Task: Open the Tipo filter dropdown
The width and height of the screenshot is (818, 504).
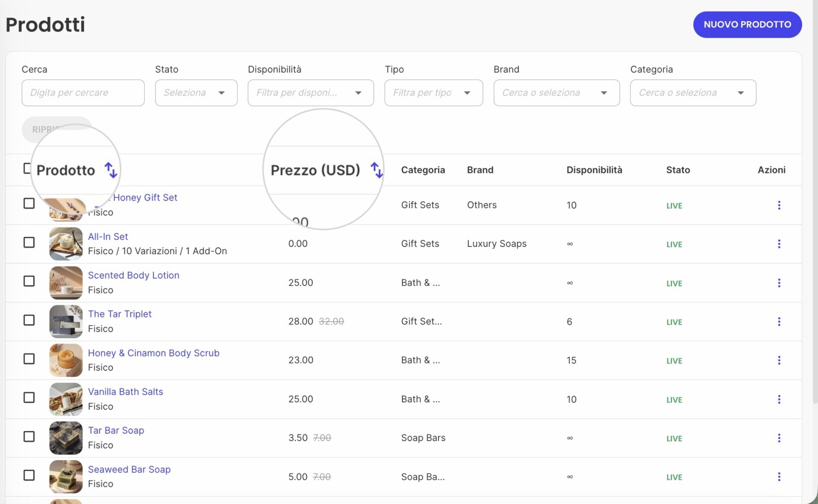Action: [434, 93]
